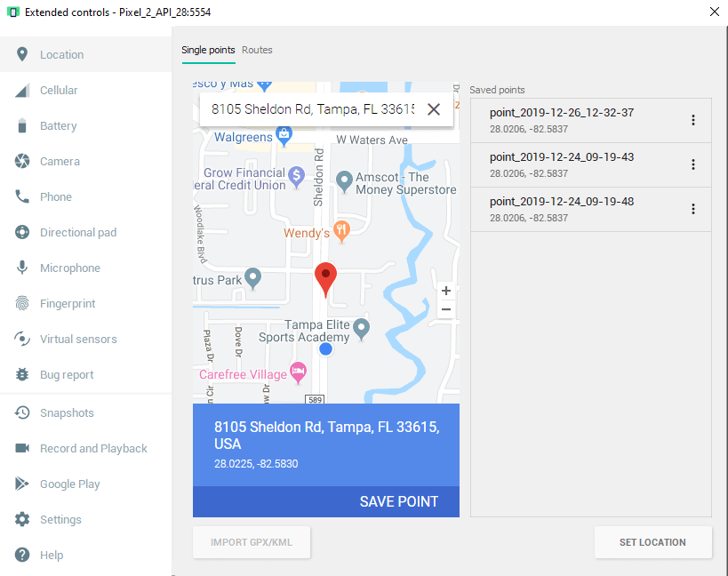
Task: Open the Google Play icon
Action: [x=22, y=484]
